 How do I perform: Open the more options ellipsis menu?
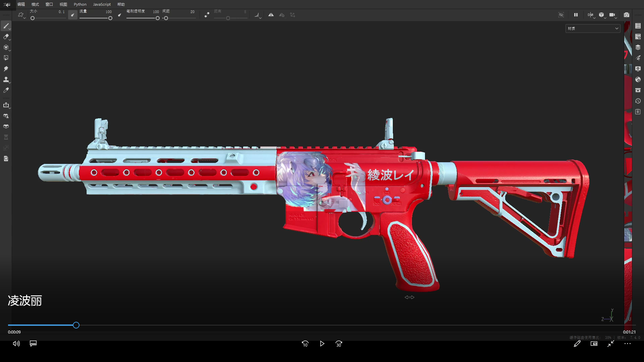coord(628,344)
